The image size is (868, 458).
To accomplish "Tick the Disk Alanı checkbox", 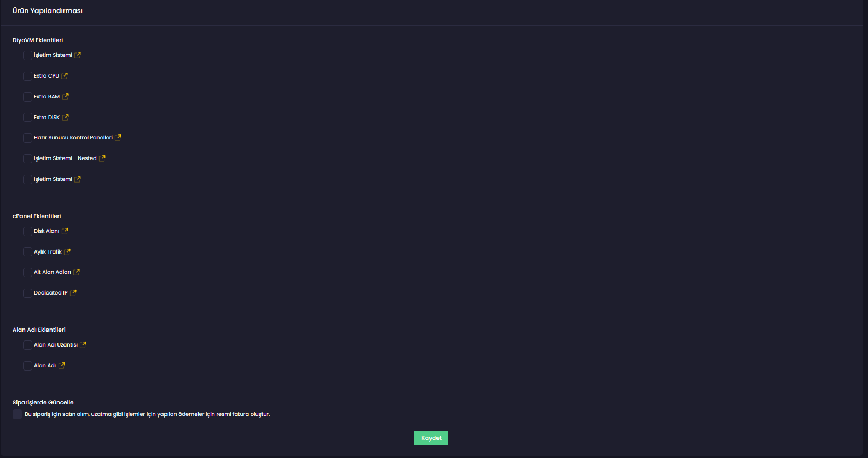I will point(27,231).
